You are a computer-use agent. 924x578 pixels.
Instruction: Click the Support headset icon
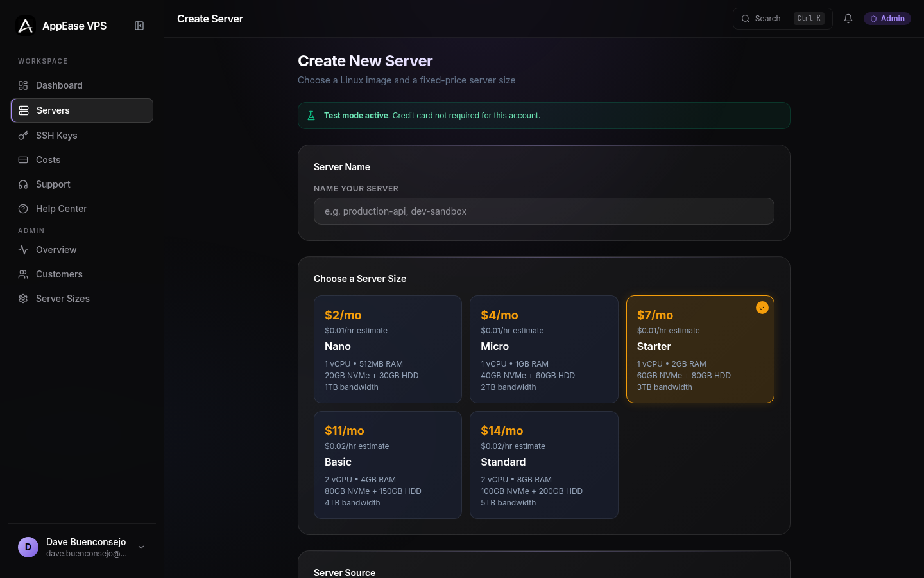23,184
